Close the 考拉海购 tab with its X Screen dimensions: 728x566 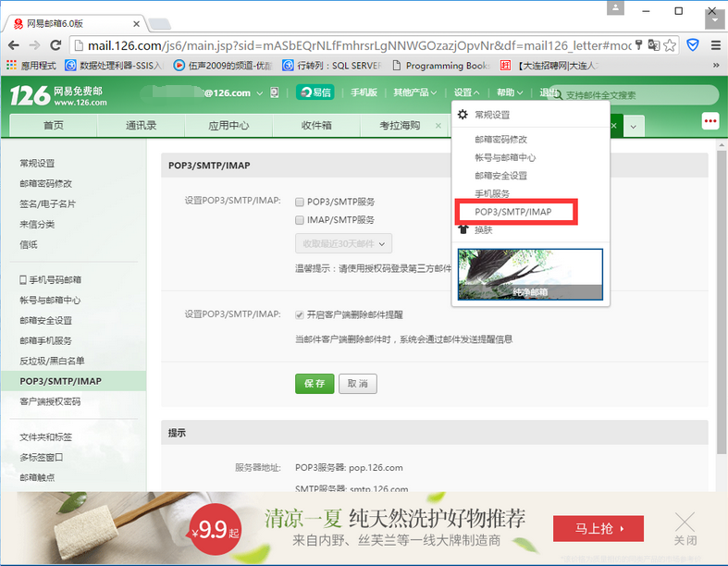click(x=438, y=126)
